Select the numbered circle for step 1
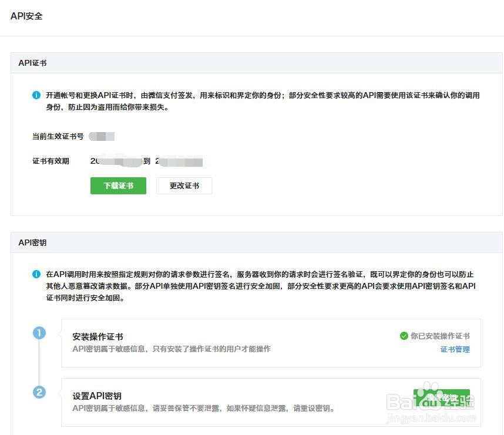The height and width of the screenshot is (435, 504). [39, 333]
